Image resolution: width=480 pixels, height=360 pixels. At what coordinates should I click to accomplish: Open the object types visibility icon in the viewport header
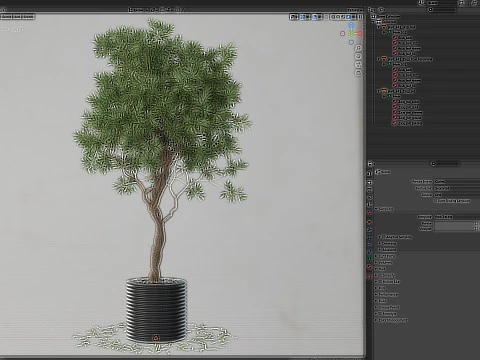click(292, 17)
